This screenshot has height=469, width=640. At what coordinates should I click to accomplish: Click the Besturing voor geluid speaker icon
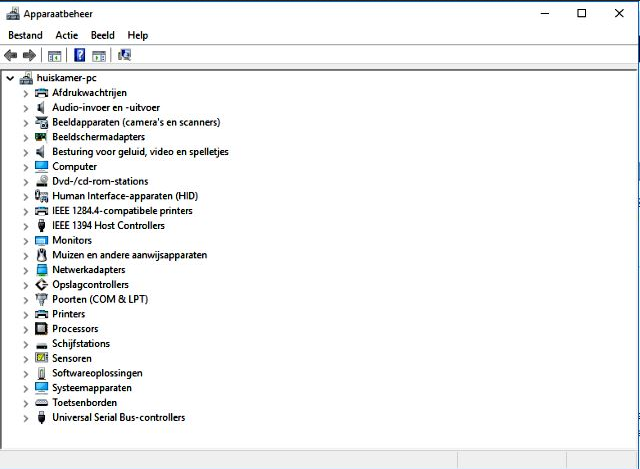click(x=40, y=152)
